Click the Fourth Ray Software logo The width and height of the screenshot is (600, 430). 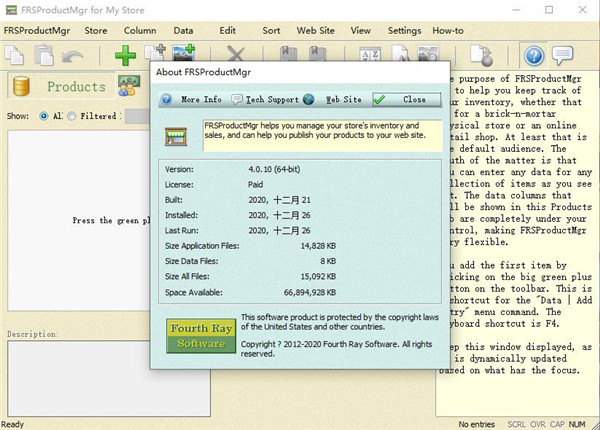[198, 334]
